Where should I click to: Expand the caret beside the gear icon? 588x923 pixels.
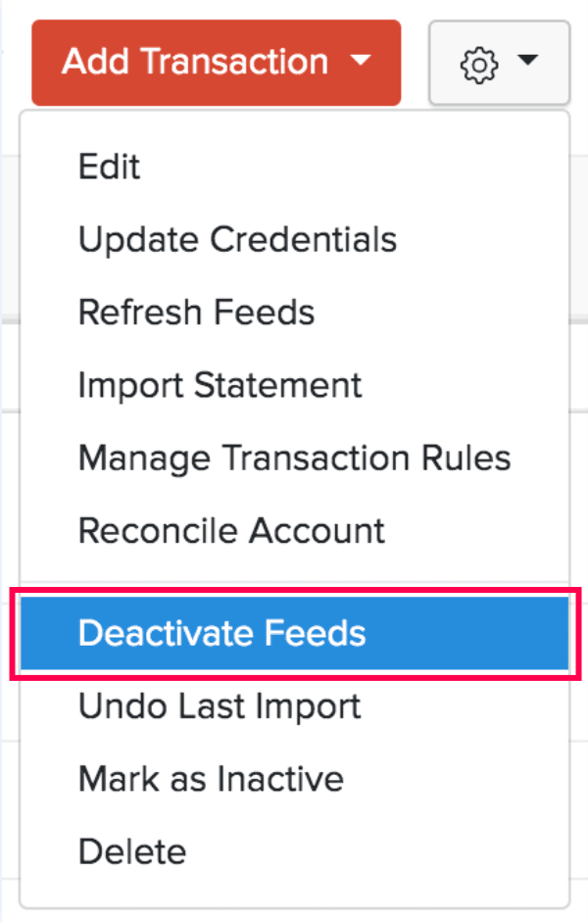pyautogui.click(x=527, y=62)
